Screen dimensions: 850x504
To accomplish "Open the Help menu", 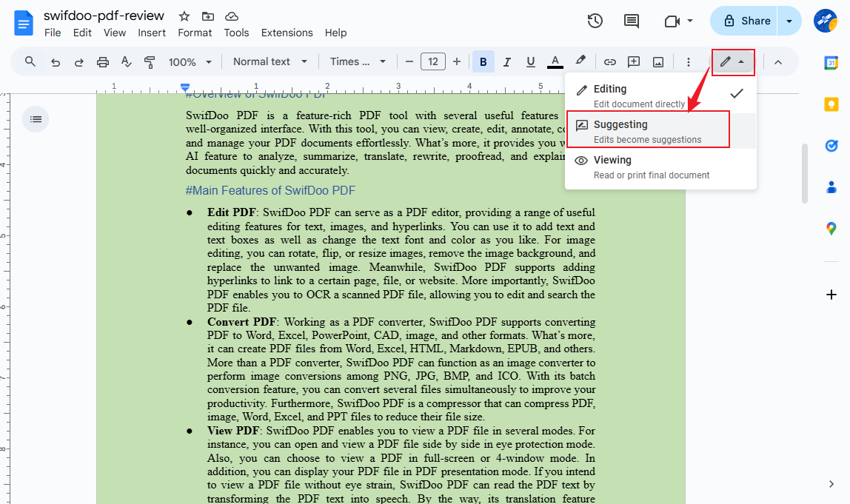I will pyautogui.click(x=335, y=33).
